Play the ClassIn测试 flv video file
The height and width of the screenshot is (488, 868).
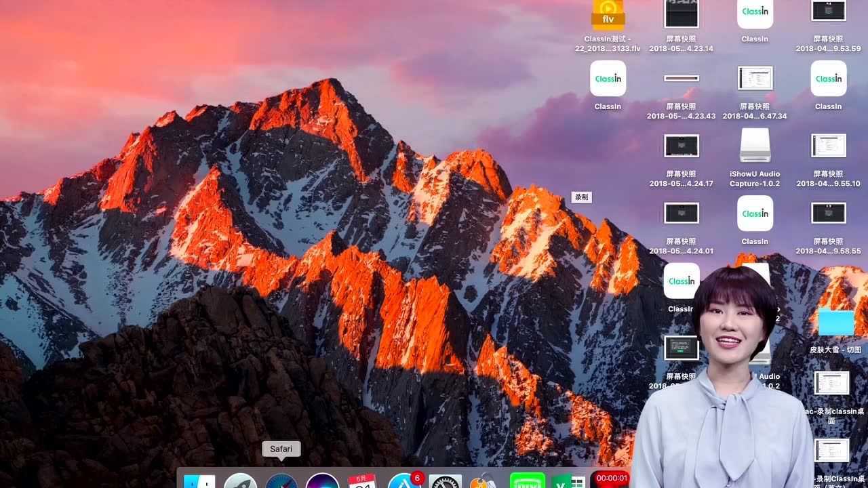point(608,14)
